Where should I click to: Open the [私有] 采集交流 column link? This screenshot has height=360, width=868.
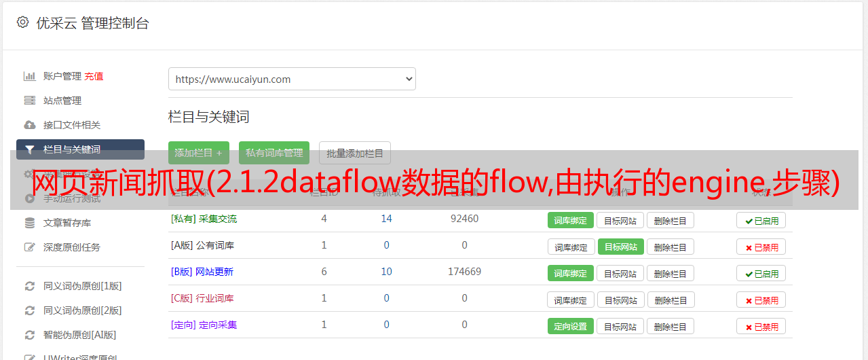204,219
